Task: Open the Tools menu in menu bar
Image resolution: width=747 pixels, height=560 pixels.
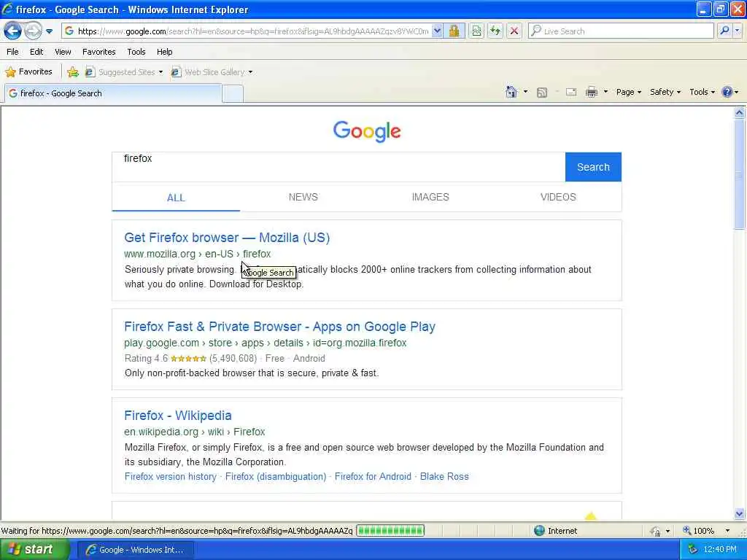Action: pyautogui.click(x=136, y=52)
